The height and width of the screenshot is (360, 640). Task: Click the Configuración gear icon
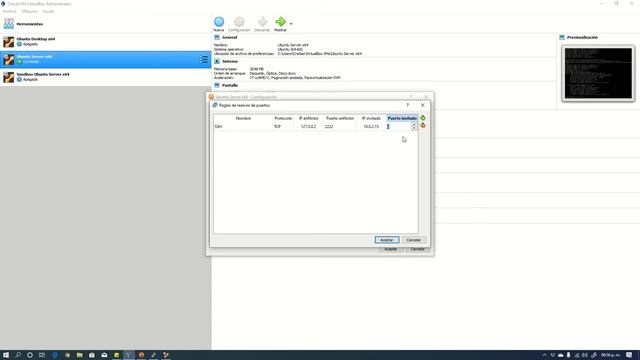239,24
